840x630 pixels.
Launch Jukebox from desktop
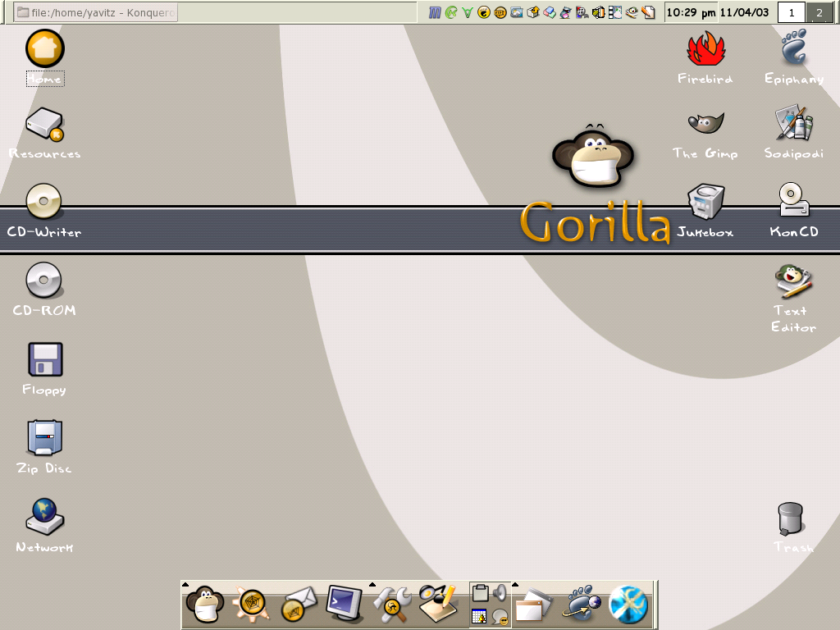706,202
